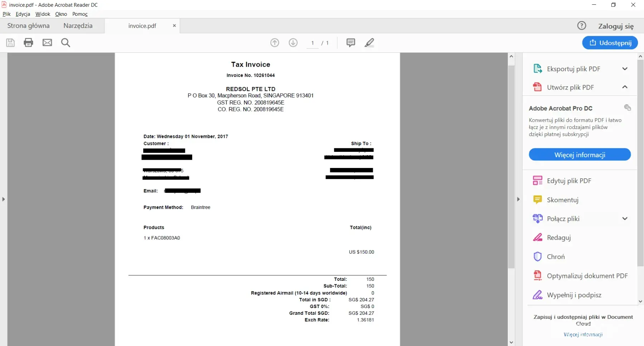This screenshot has width=644, height=346.
Task: Switch to Narzędzia tab
Action: (78, 25)
